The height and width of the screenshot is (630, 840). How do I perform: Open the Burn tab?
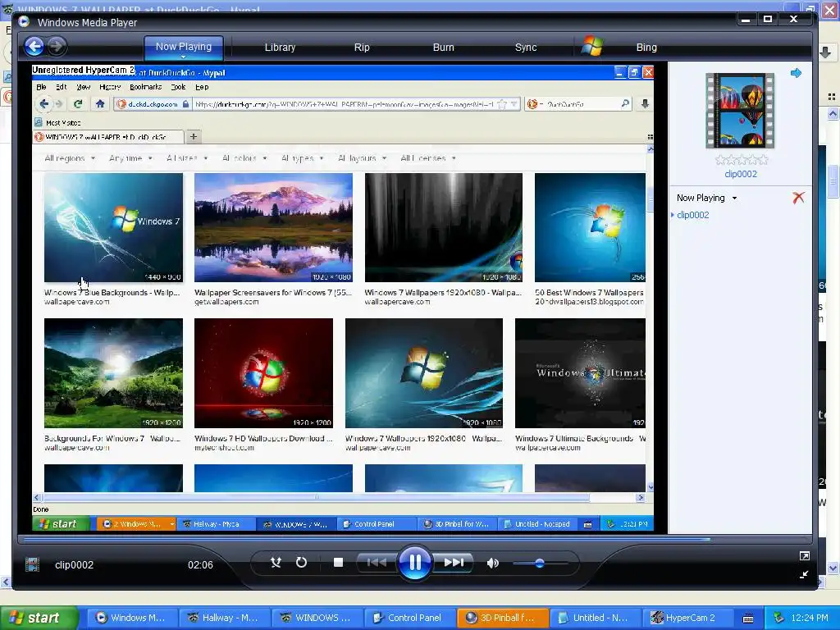443,47
